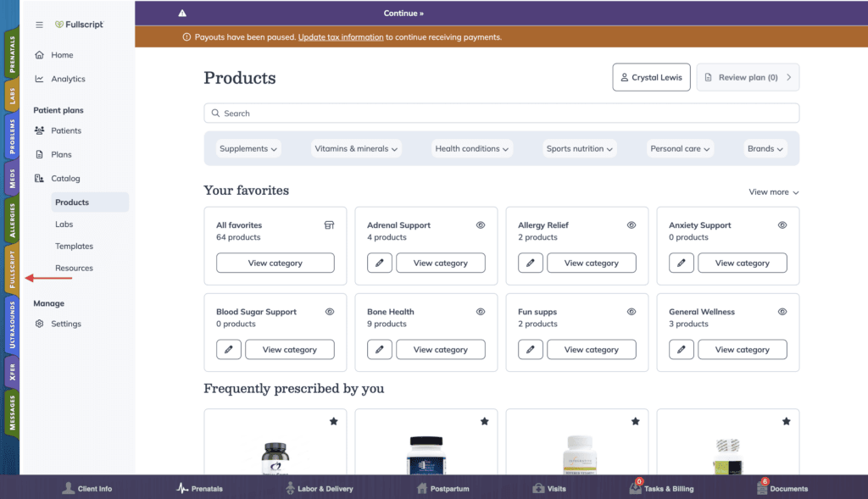Unfavorite the second frequently prescribed product star
Viewport: 868px width, 499px height.
coord(485,422)
